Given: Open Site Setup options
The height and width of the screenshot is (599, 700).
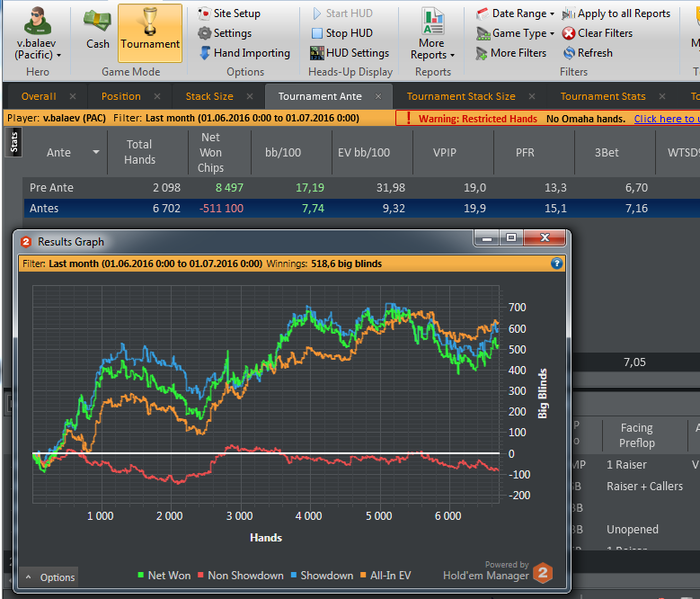Looking at the screenshot, I should pos(229,13).
